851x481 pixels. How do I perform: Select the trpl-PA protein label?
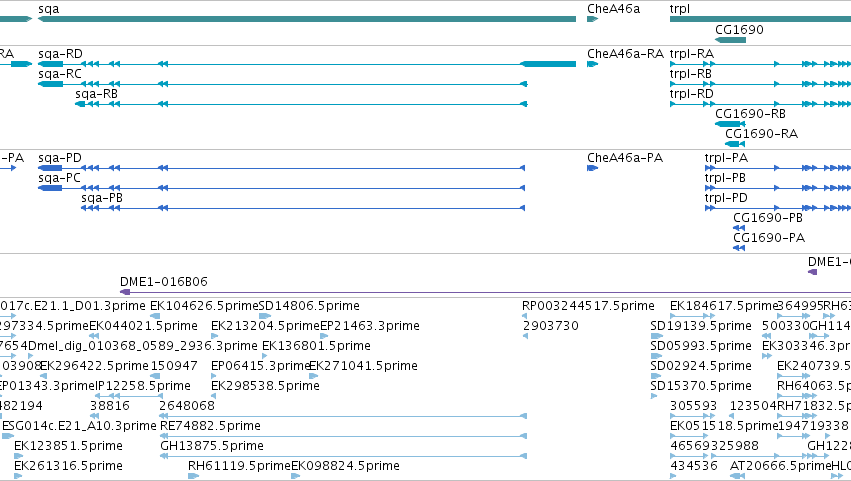[726, 158]
